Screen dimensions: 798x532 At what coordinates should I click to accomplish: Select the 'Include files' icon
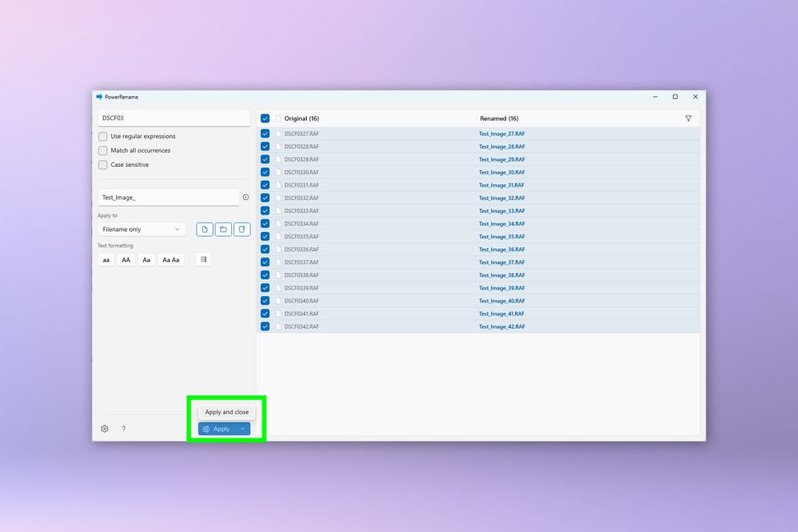click(x=204, y=229)
